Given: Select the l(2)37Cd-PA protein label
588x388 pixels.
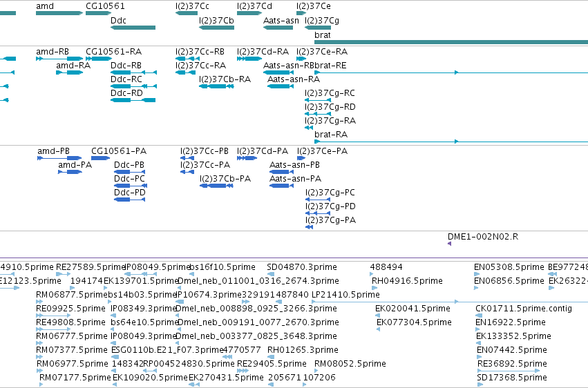Looking at the screenshot, I should pos(262,151).
